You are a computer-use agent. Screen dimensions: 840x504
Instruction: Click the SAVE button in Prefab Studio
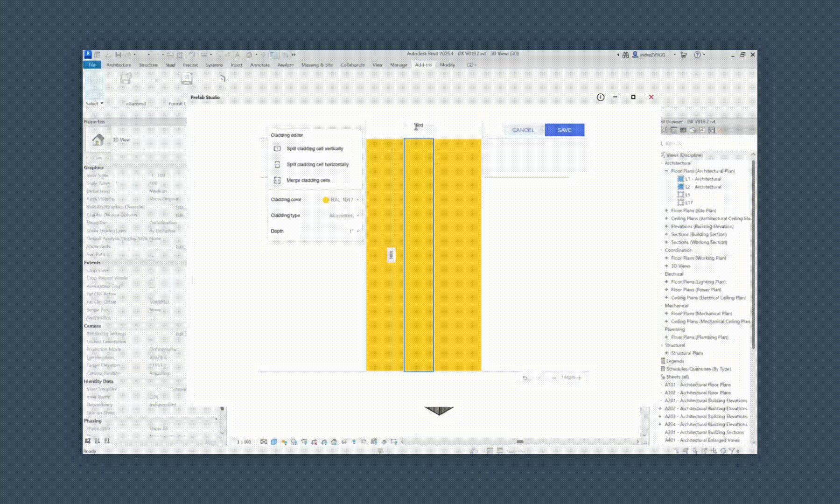click(564, 130)
